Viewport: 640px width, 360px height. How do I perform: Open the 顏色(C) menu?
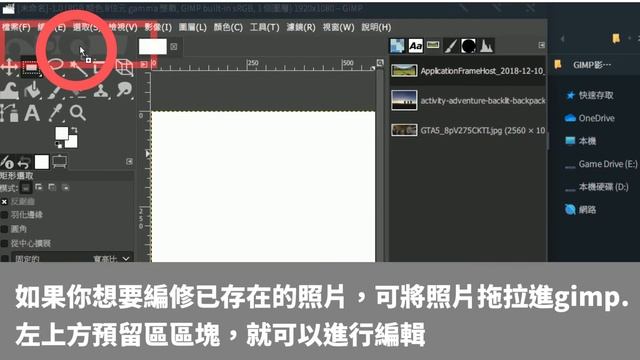point(228,27)
